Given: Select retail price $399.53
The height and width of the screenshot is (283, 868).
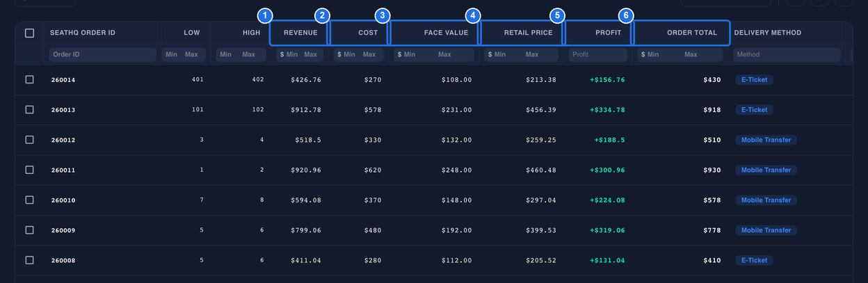Looking at the screenshot, I should point(541,230).
